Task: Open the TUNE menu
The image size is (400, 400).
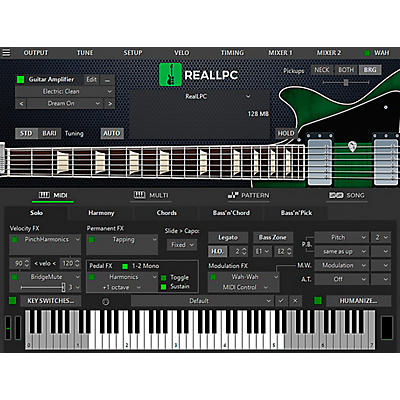Action: [85, 53]
